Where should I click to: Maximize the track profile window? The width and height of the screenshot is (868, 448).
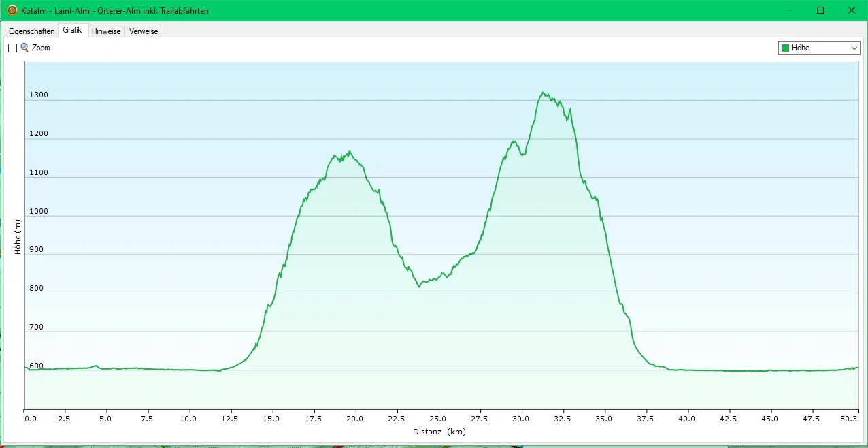coord(820,10)
